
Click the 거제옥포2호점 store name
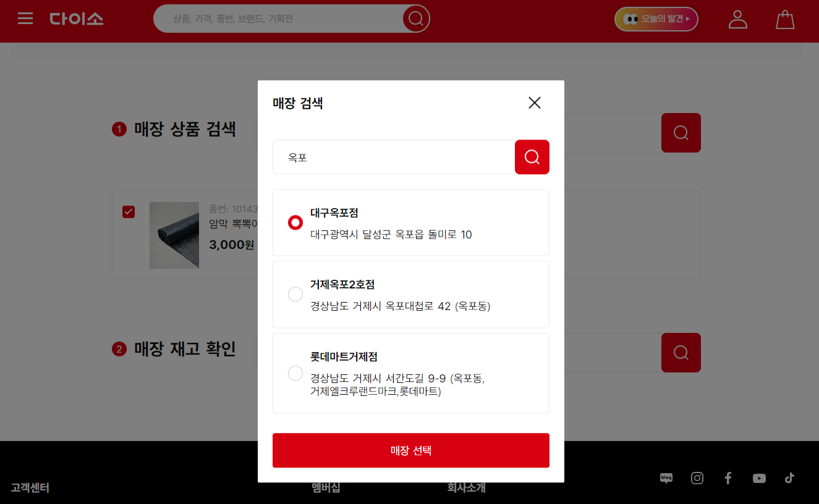(x=342, y=285)
